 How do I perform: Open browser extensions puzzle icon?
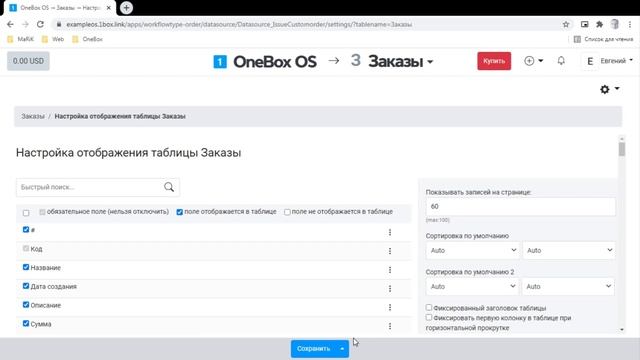point(599,24)
